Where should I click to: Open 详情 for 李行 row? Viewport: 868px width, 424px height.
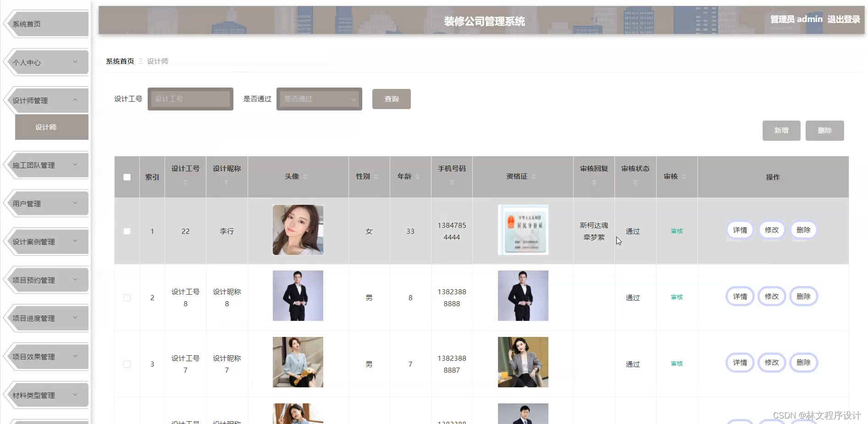(x=740, y=230)
